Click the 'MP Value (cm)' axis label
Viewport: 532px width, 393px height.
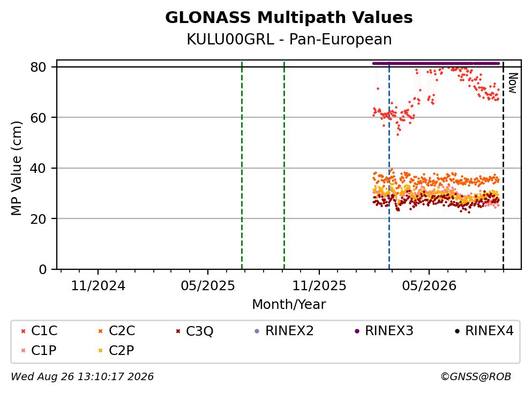point(16,168)
